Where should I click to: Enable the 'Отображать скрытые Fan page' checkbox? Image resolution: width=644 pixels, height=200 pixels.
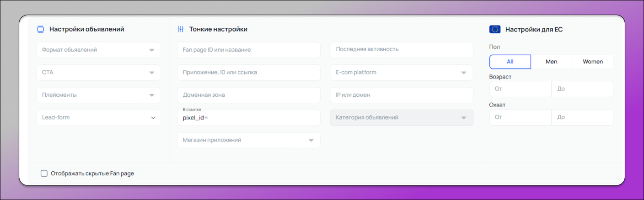point(44,174)
